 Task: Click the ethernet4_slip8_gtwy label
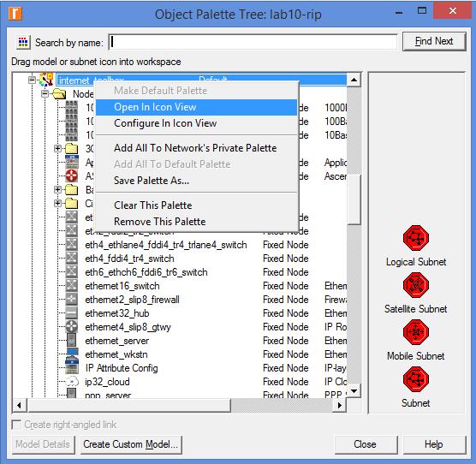pos(128,327)
